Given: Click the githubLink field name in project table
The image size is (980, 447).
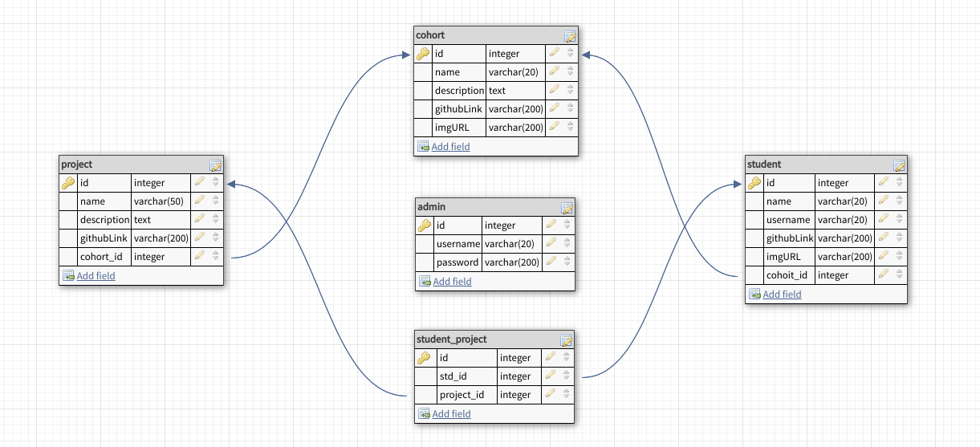Looking at the screenshot, I should coord(104,238).
